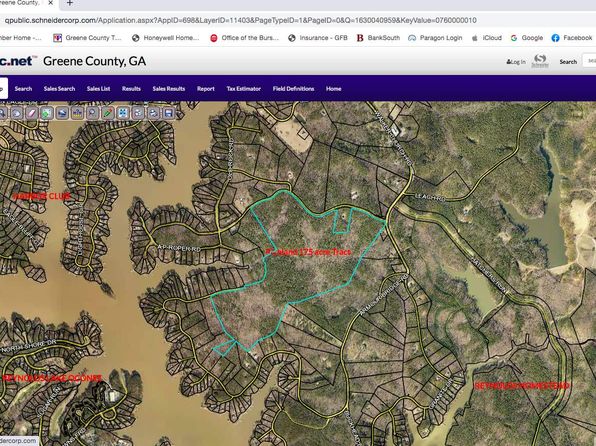This screenshot has width=596, height=446.
Task: Select the buffer tool with yellow dots
Action: click(77, 113)
